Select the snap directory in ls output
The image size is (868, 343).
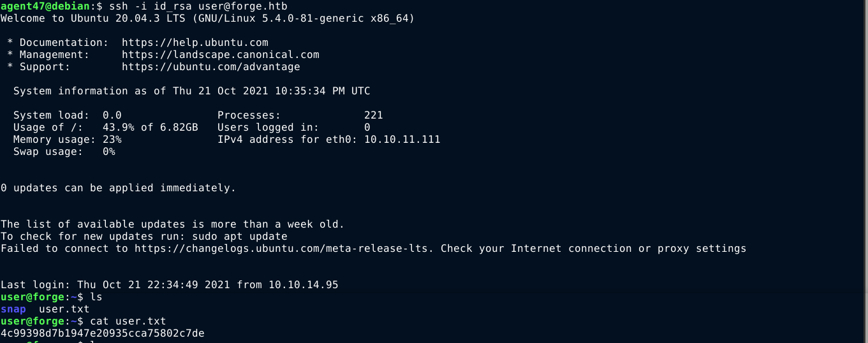[13, 309]
